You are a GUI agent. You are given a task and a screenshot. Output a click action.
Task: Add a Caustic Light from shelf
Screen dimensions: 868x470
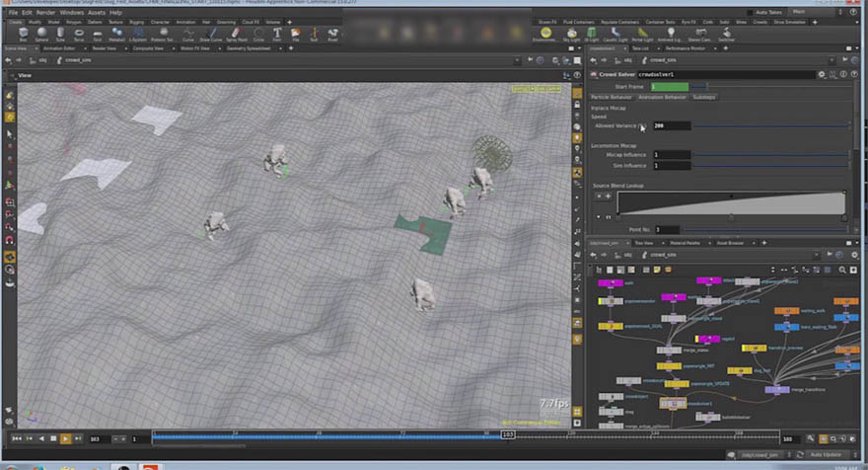click(615, 35)
